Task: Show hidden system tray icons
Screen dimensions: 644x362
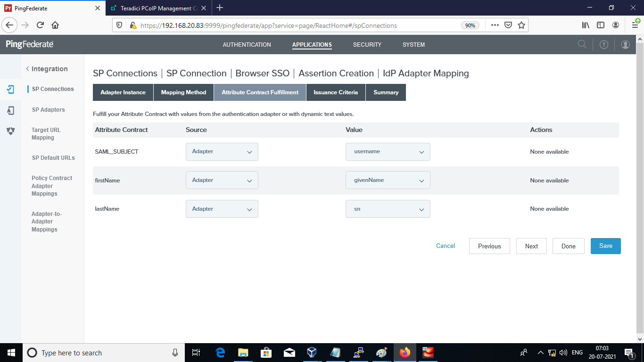Action: [540, 353]
